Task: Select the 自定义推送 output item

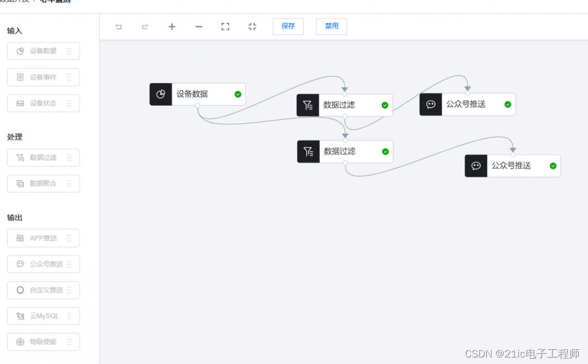Action: pos(44,290)
